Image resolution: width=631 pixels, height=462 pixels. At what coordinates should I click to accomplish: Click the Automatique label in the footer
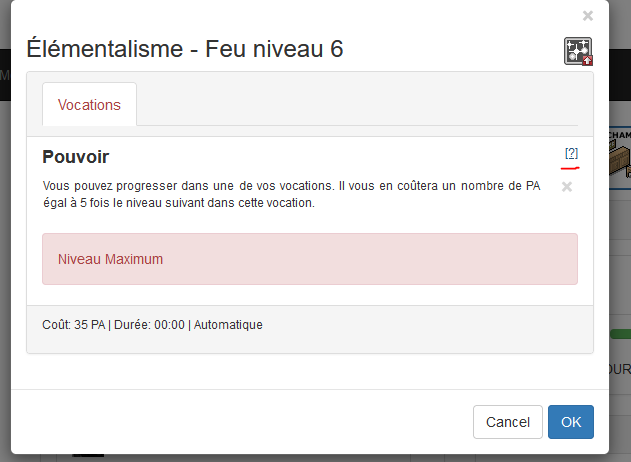click(228, 325)
